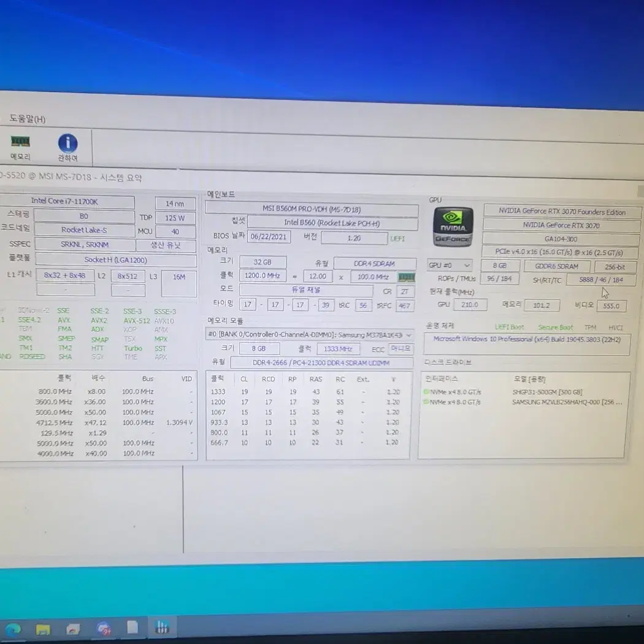
Task: Click the SAMSUNG MZVLB256HAHQ drive status icon
Action: (426, 402)
